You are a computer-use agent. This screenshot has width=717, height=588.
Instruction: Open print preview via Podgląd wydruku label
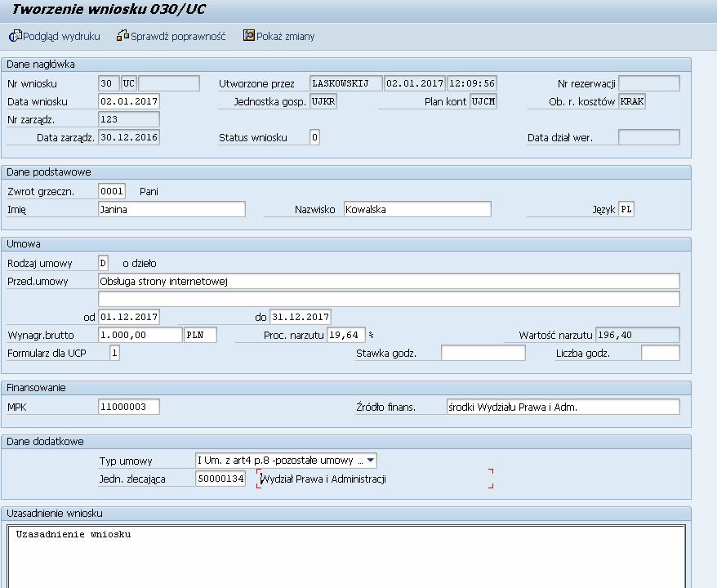click(61, 36)
